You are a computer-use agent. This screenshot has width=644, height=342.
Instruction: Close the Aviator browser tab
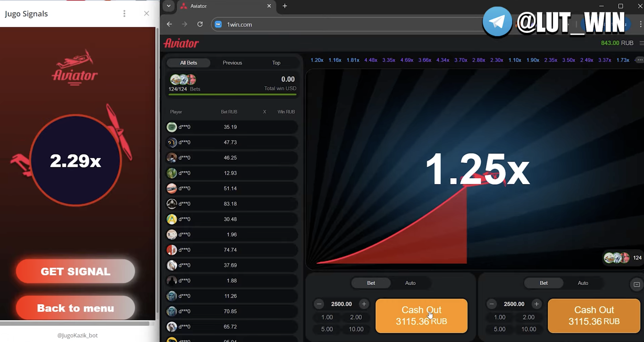pos(269,6)
